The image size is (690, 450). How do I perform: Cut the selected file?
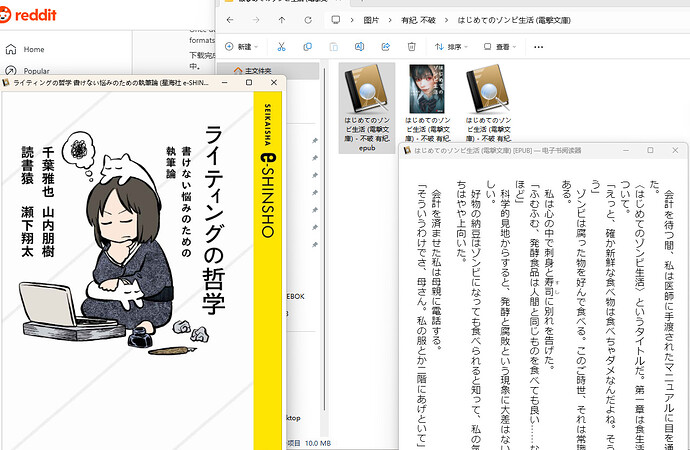282,47
